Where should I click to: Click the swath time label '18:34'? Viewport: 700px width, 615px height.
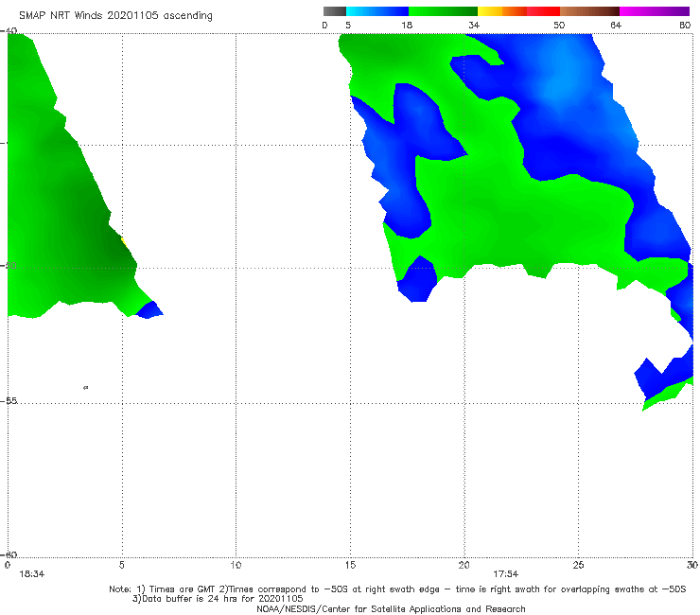coord(32,574)
